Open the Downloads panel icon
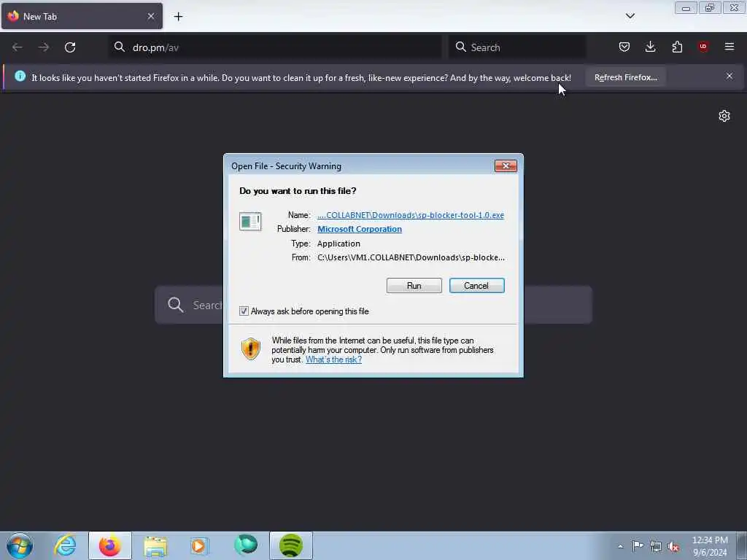This screenshot has height=560, width=747. point(650,47)
